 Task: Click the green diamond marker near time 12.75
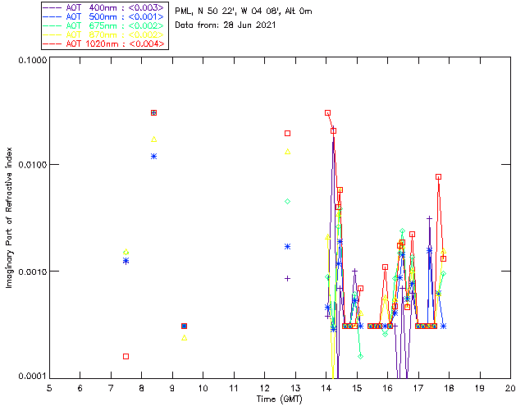coord(287,201)
